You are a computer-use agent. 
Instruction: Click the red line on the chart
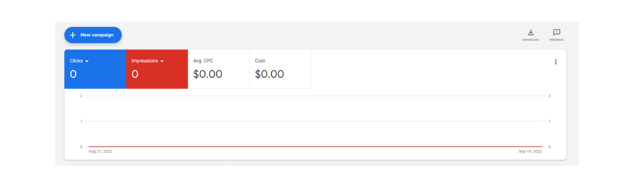tap(315, 147)
